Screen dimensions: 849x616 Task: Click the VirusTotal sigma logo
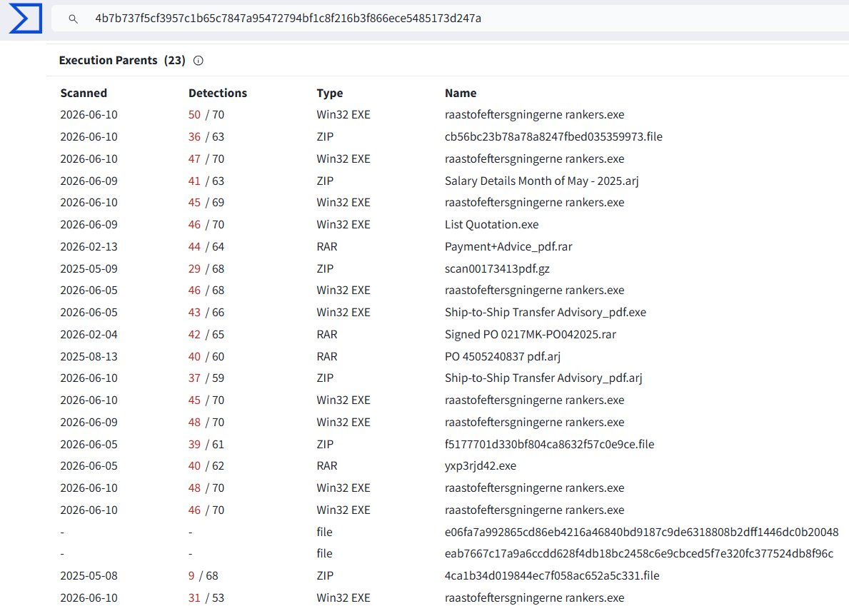click(x=25, y=19)
